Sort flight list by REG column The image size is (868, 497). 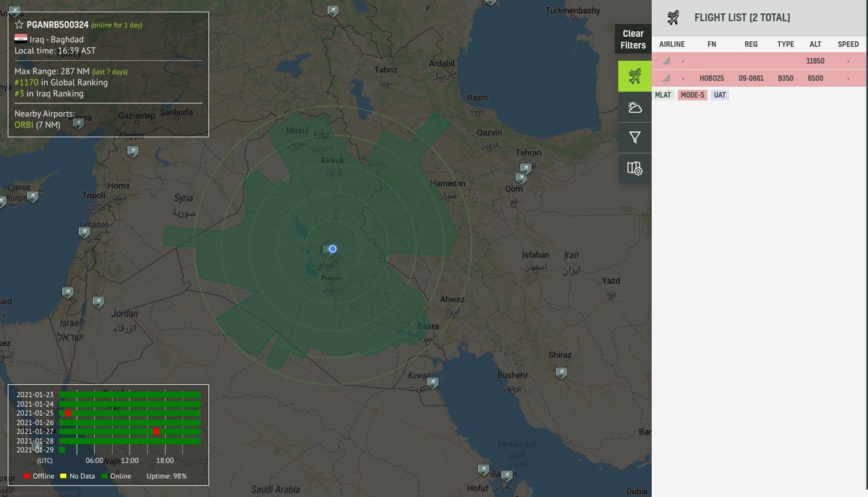pyautogui.click(x=751, y=44)
